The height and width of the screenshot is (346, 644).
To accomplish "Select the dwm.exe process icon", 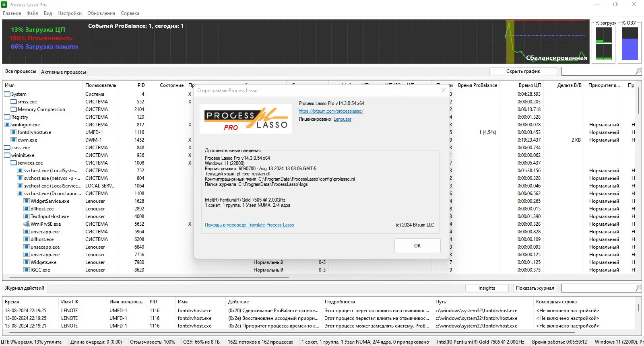I will pos(14,140).
